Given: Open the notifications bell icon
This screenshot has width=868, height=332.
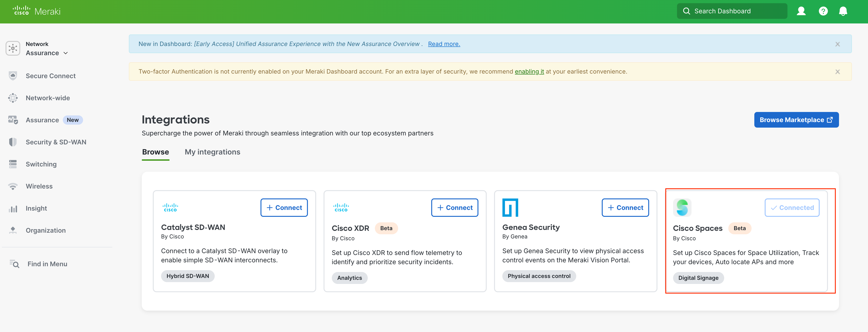Looking at the screenshot, I should pyautogui.click(x=843, y=11).
